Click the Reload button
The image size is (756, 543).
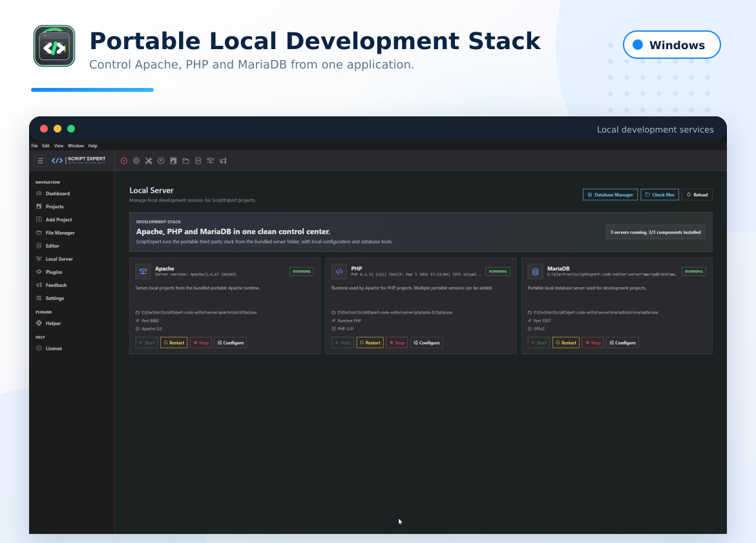(697, 195)
